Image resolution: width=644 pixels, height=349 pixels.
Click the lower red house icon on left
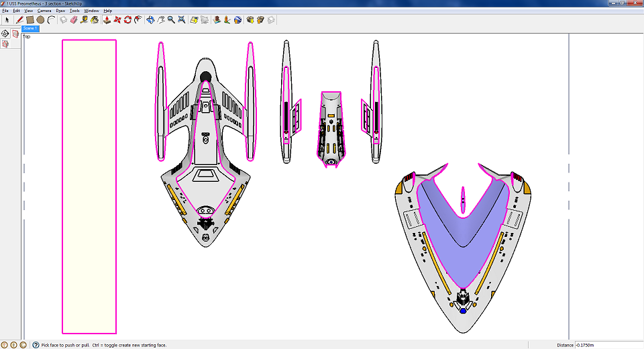click(x=5, y=44)
